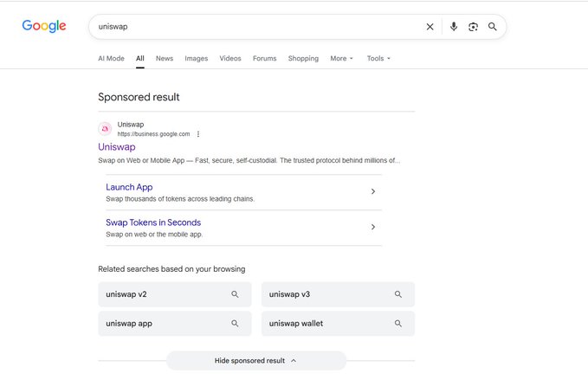Select the All results tab
588x380 pixels.
[140, 58]
